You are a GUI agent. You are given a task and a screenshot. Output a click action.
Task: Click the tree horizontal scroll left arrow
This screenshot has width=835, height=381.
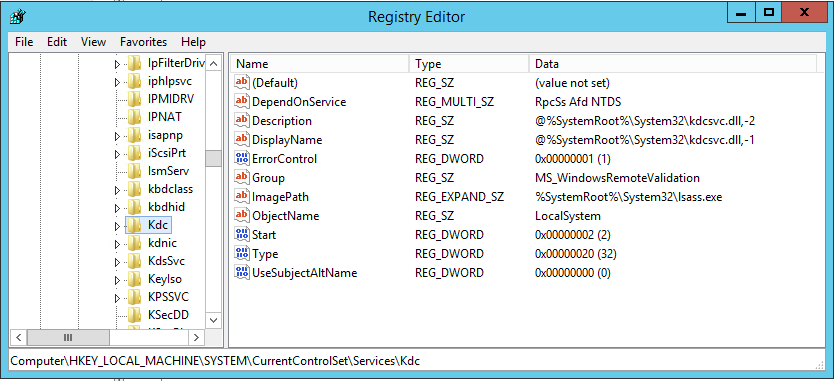click(x=18, y=337)
